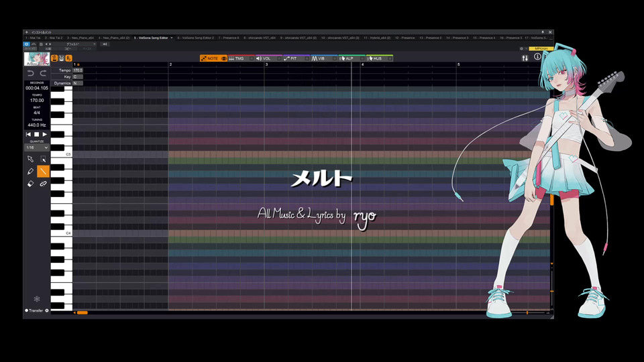Click the automation curve icon near power
Viewport: 644px width, 362px height.
(34, 44)
